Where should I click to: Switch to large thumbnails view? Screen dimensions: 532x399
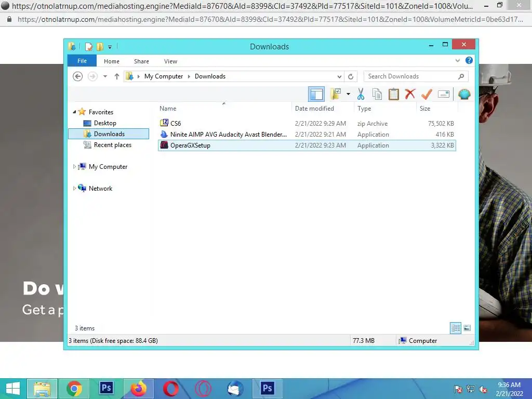[467, 328]
